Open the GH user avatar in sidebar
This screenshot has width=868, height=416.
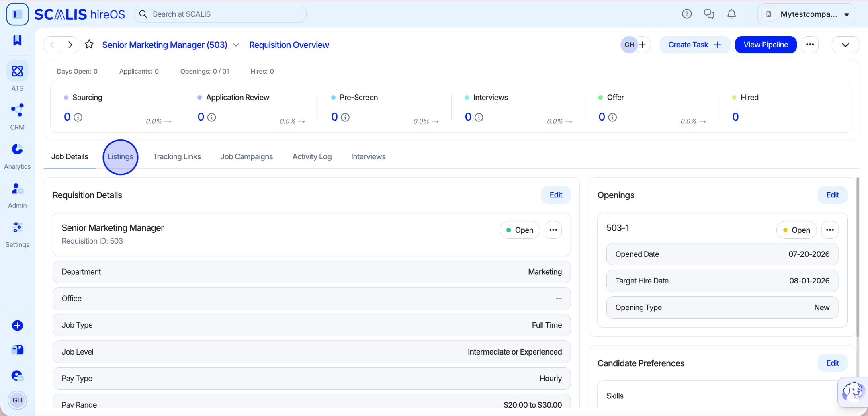coord(17,400)
